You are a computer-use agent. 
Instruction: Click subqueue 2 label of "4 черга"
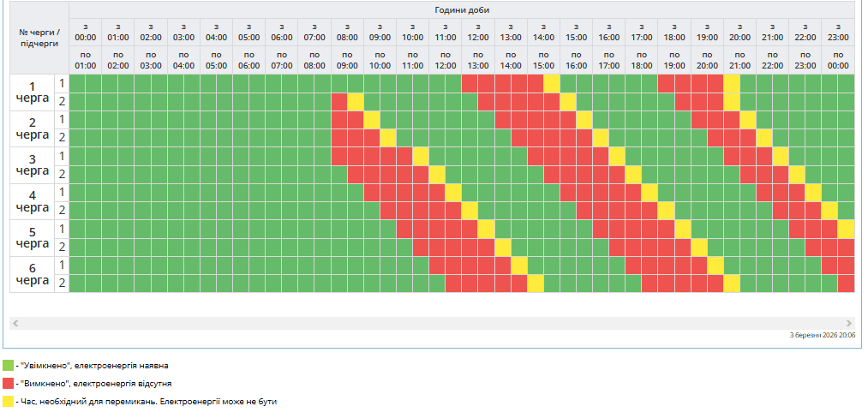[x=62, y=210]
